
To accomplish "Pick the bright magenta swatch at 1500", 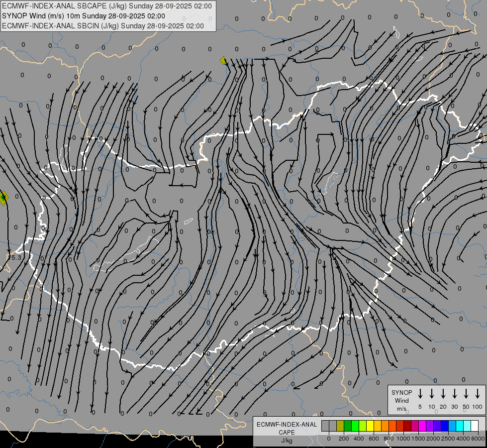I will tap(422, 426).
